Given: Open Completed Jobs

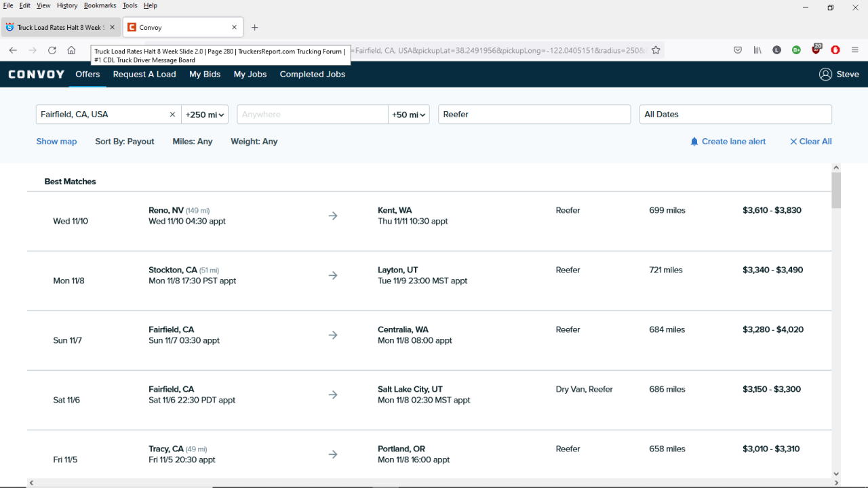Looking at the screenshot, I should tap(313, 75).
